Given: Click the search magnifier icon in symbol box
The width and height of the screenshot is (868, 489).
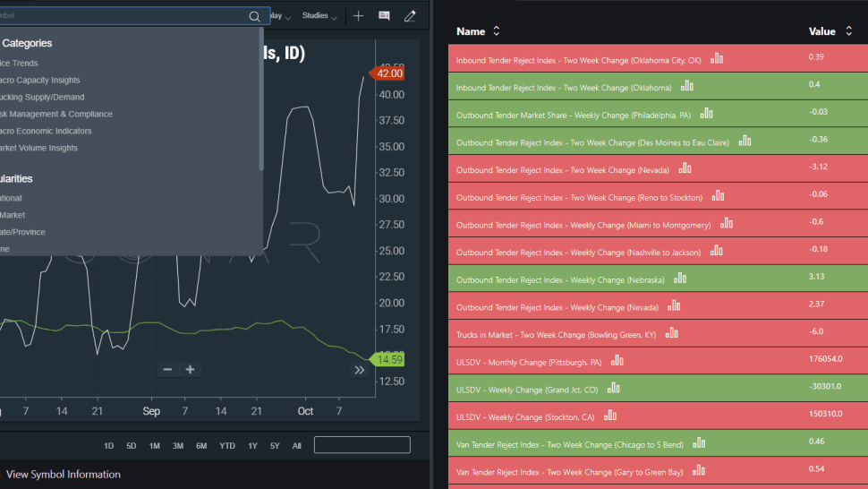Looking at the screenshot, I should point(254,16).
